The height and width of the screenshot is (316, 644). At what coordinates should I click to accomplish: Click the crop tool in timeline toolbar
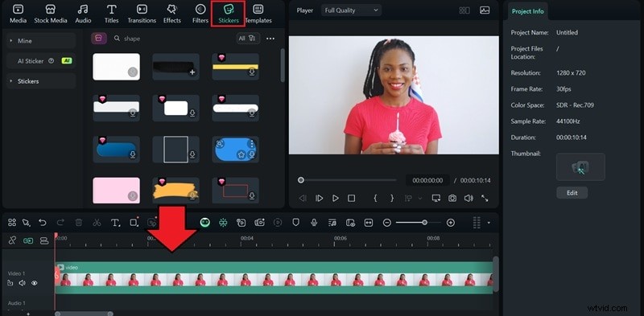point(134,223)
